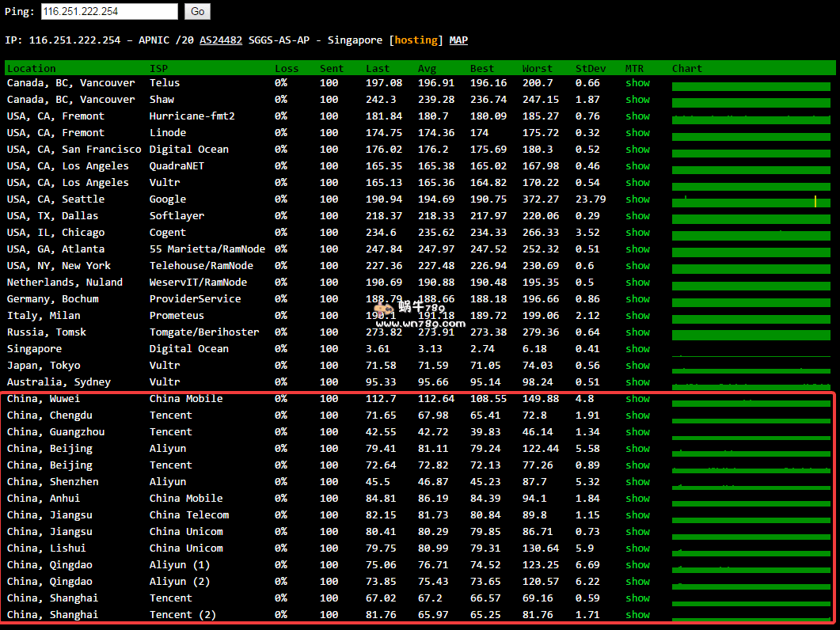Show MTR for Jiangsu China Telecom row
This screenshot has height=630, width=840.
(x=637, y=515)
